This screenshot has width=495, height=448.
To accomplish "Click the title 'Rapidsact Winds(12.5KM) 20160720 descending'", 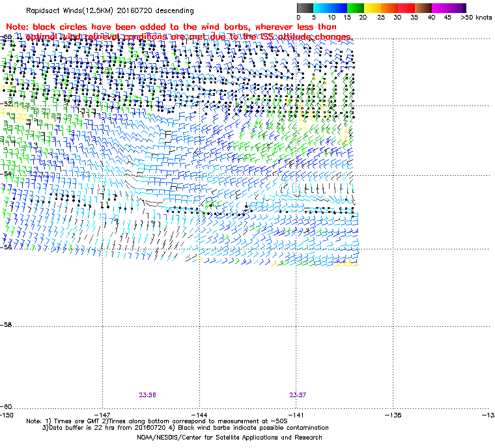I will [x=110, y=10].
